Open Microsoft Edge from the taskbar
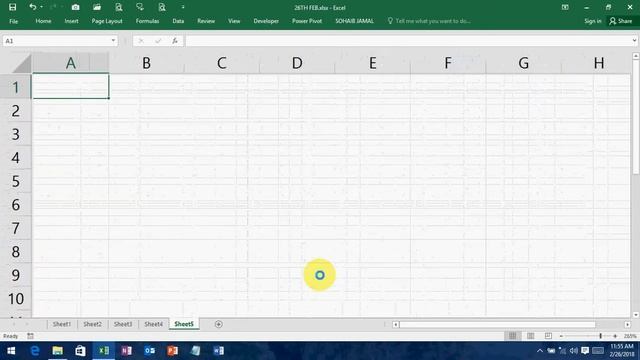This screenshot has width=640, height=360. click(x=35, y=351)
